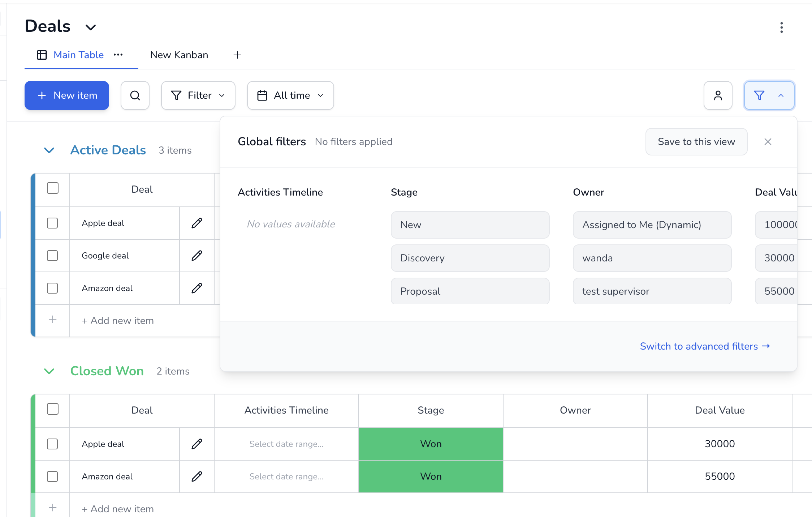
Task: Click the search magnifier icon
Action: point(135,95)
